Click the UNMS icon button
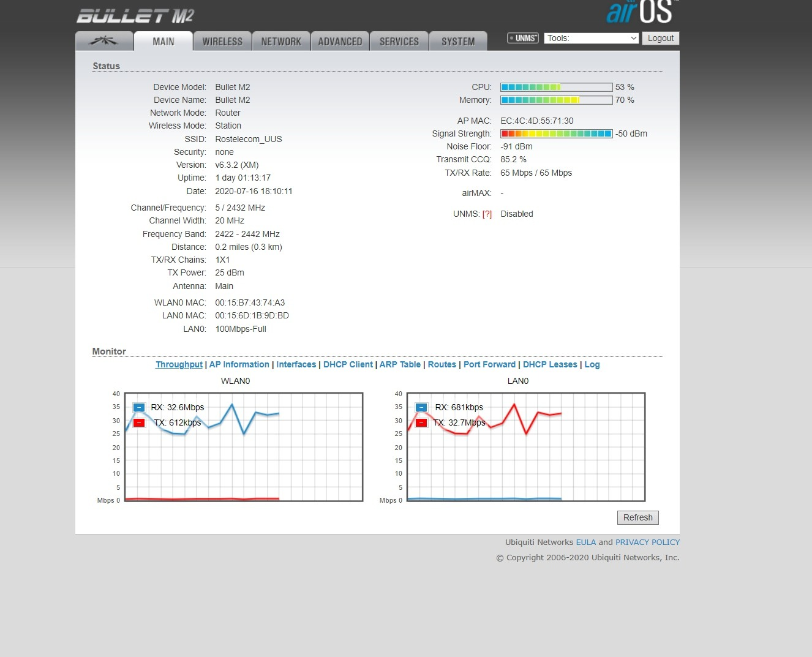 click(x=523, y=38)
